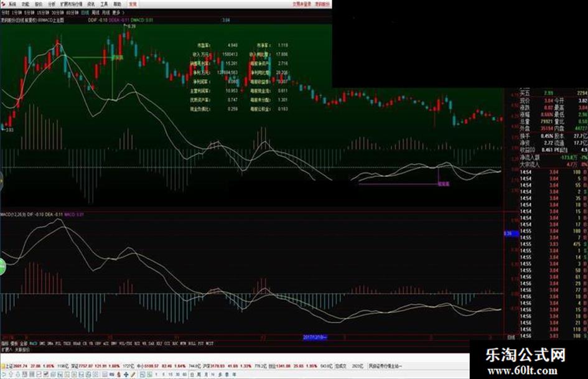
Task: Select the 1分钟 period tab
Action: 17,13
